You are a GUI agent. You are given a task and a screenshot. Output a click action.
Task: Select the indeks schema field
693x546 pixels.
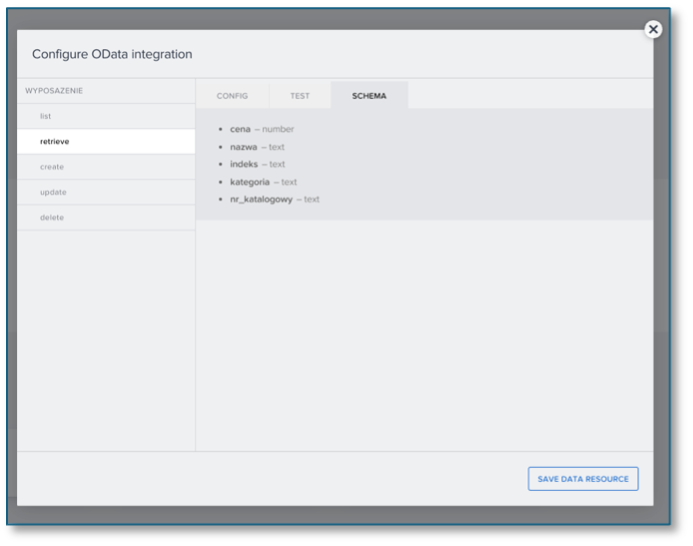click(x=244, y=164)
